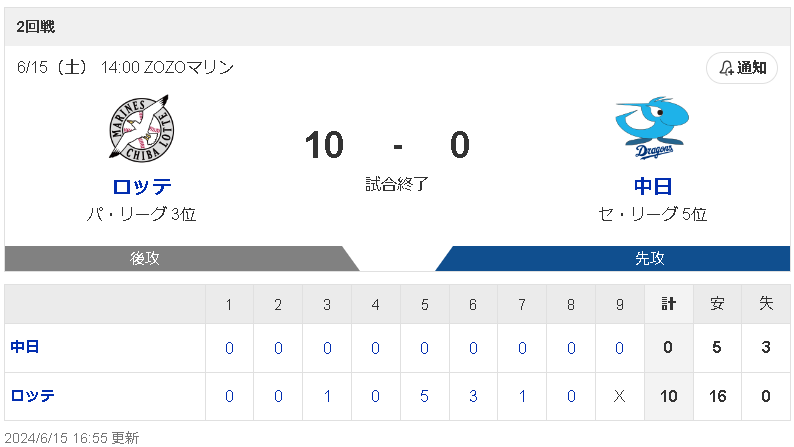
Task: Open 中日 9th inning score
Action: point(619,348)
